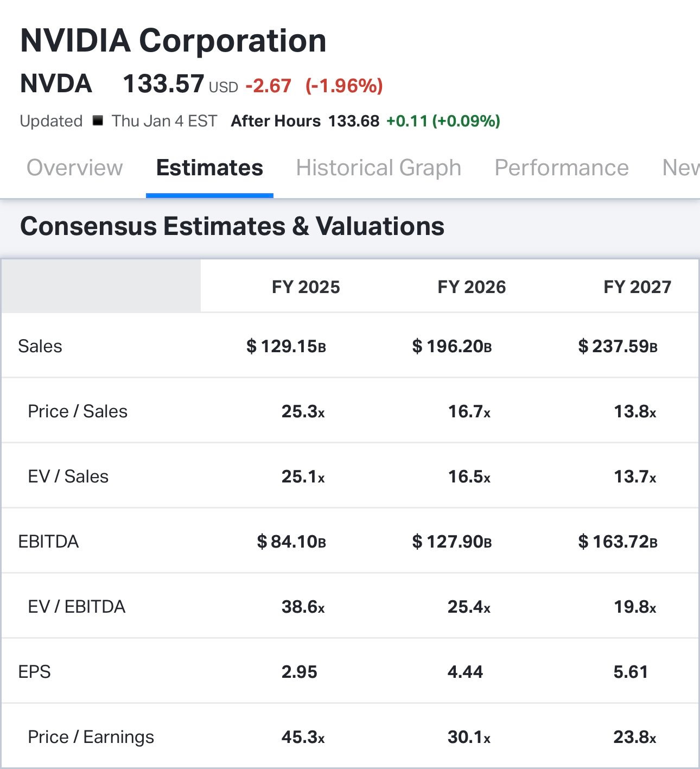
Task: Select the Estimates tab
Action: [x=209, y=168]
